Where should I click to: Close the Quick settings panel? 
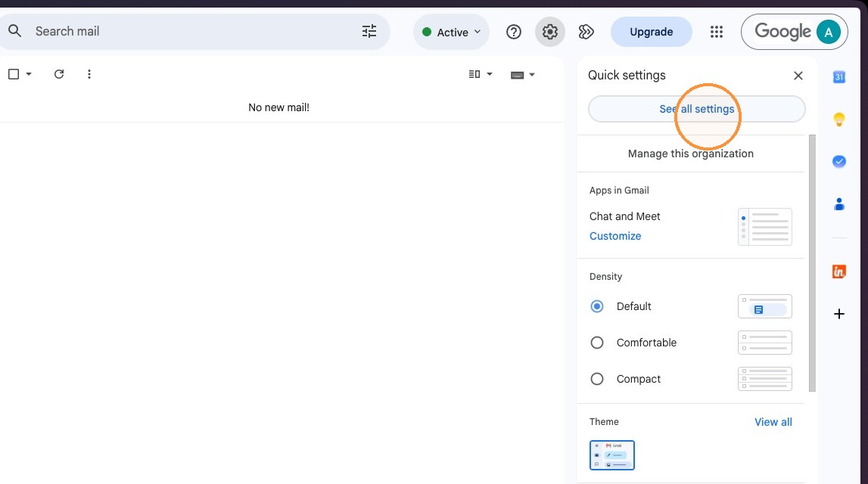pyautogui.click(x=798, y=76)
